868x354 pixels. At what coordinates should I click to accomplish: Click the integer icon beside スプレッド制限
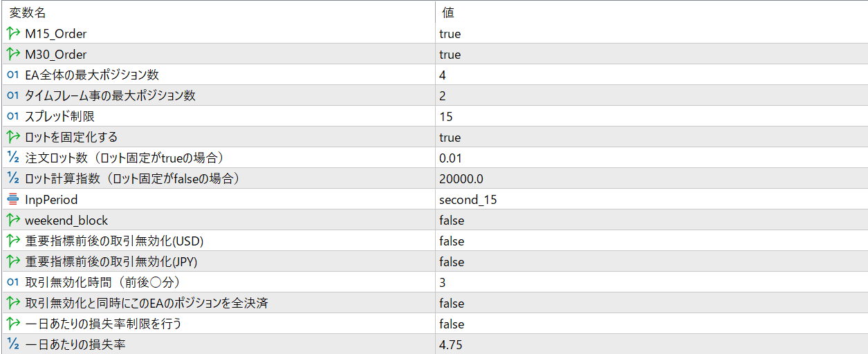pyautogui.click(x=13, y=116)
